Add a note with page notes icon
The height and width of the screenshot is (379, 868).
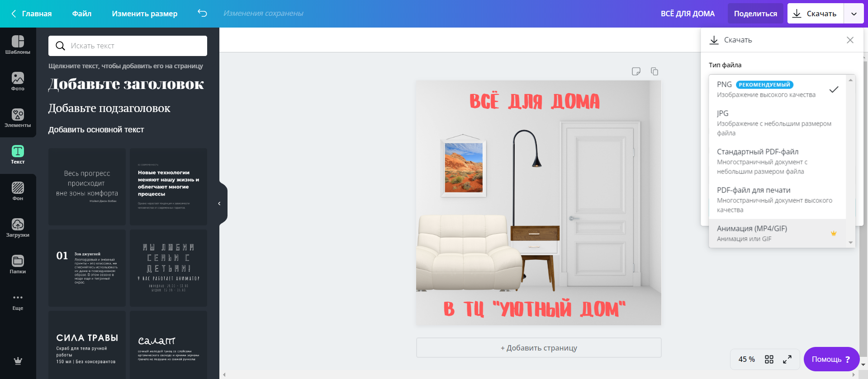[x=636, y=71]
